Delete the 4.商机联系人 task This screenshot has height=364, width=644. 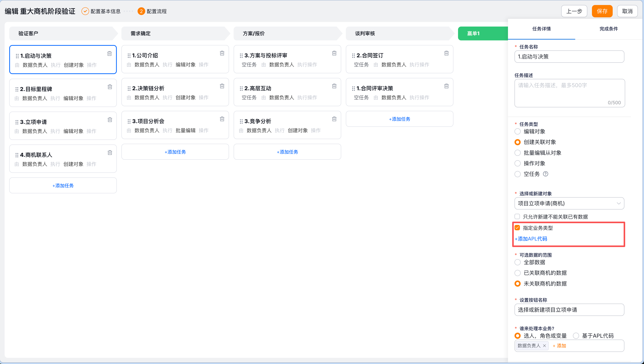click(110, 152)
